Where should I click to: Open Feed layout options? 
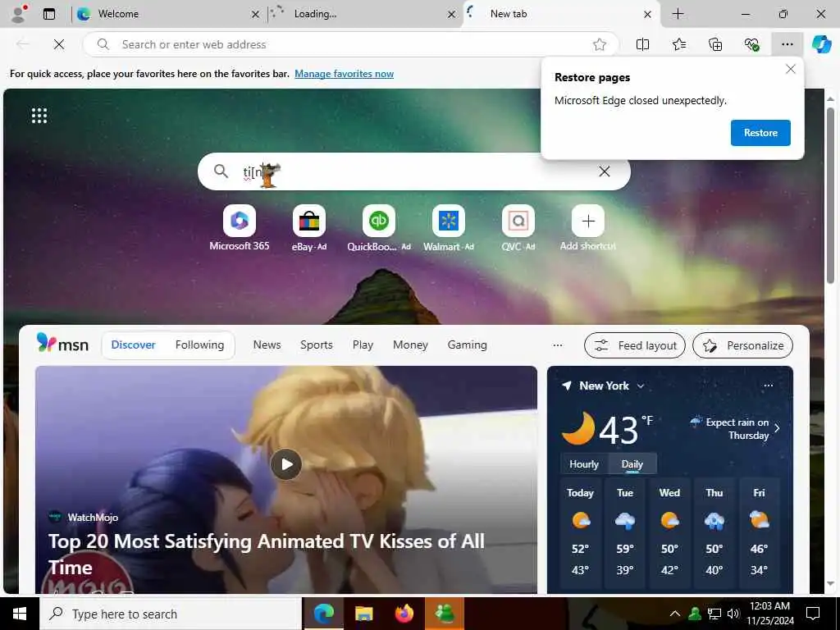(635, 345)
